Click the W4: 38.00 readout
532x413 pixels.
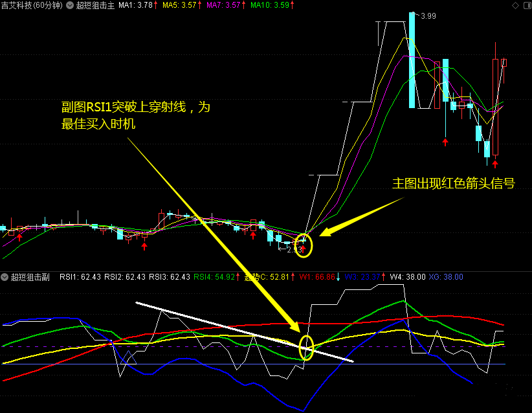pyautogui.click(x=408, y=277)
